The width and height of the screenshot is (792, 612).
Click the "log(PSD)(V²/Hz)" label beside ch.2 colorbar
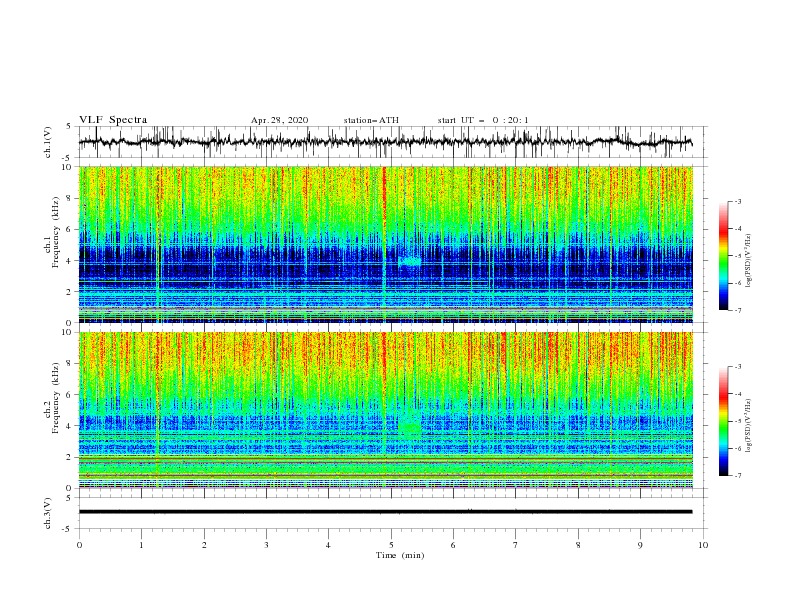pyautogui.click(x=749, y=426)
